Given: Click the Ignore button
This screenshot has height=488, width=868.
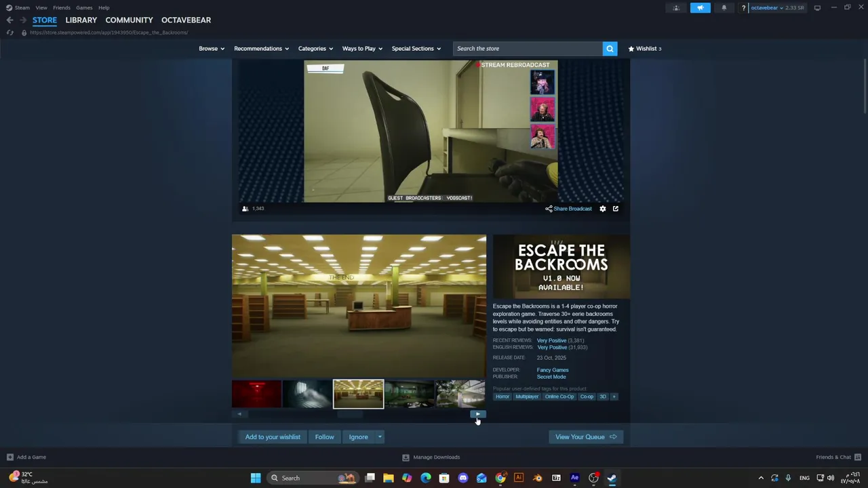Looking at the screenshot, I should click(359, 437).
